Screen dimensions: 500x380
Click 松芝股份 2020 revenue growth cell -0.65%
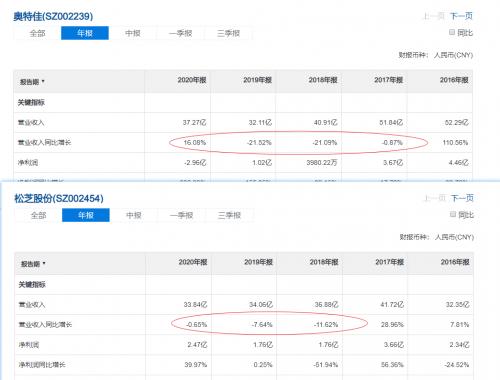[x=197, y=324]
